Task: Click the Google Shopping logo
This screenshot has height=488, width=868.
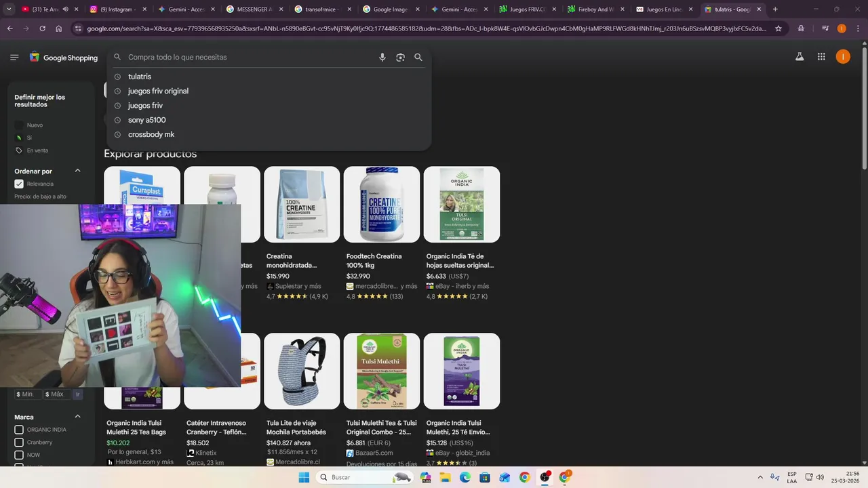Action: pos(64,58)
